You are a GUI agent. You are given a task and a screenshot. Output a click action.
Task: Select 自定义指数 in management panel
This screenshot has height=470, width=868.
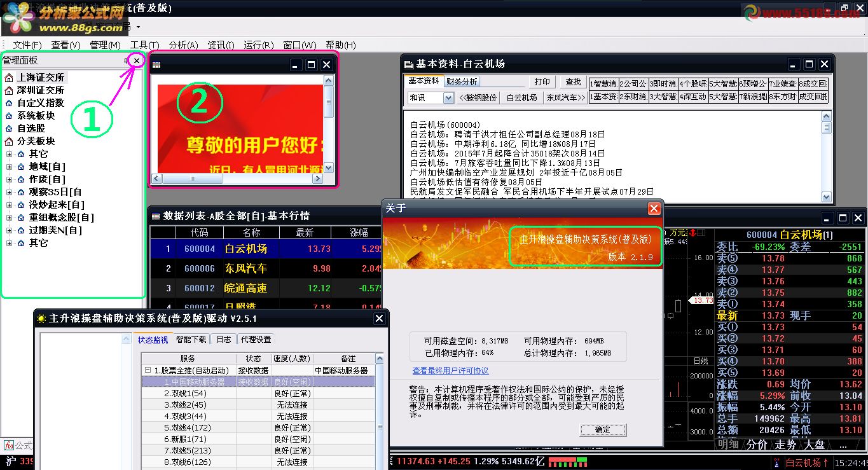[41, 103]
